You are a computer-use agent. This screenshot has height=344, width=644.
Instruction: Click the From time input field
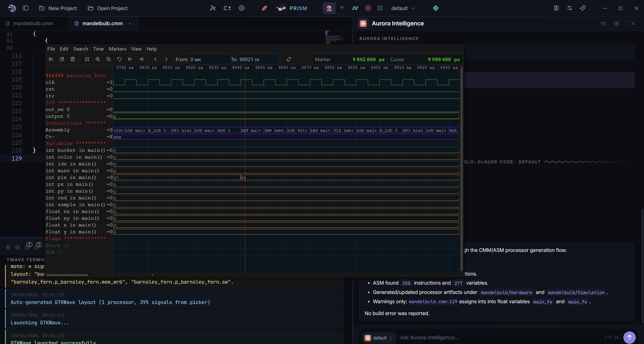(x=209, y=59)
